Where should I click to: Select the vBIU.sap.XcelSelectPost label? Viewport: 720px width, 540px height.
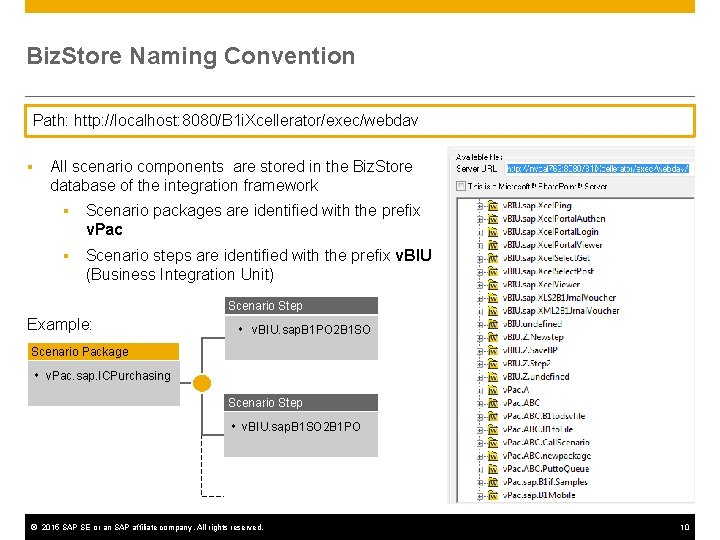tap(548, 271)
